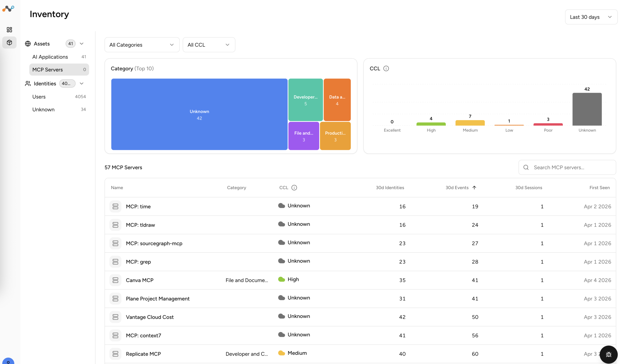Click Unknown CCL cloud icon for MCP: time

pos(281,206)
